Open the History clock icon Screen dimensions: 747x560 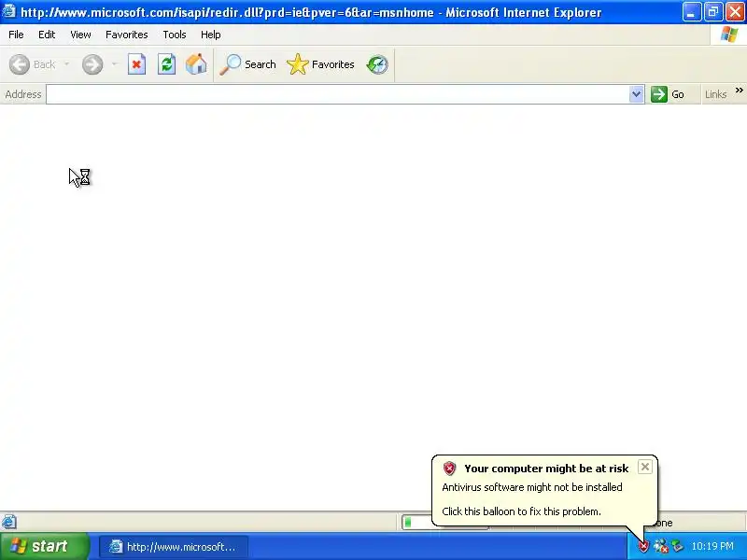coord(377,64)
